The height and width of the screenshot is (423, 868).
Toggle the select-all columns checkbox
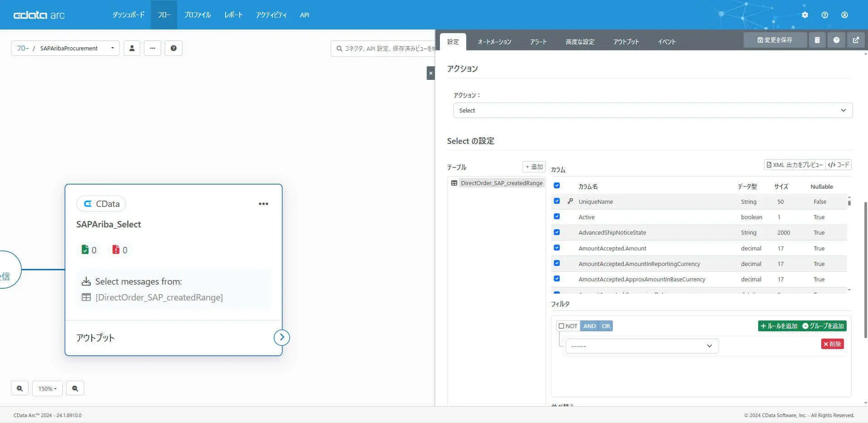(557, 186)
